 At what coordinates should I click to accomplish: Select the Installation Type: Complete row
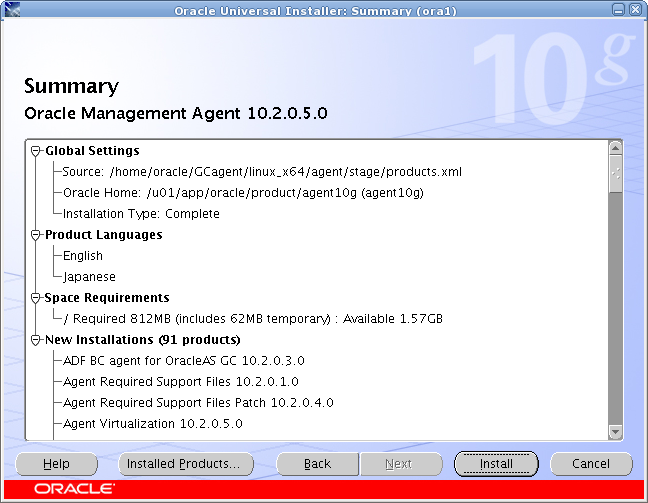141,214
